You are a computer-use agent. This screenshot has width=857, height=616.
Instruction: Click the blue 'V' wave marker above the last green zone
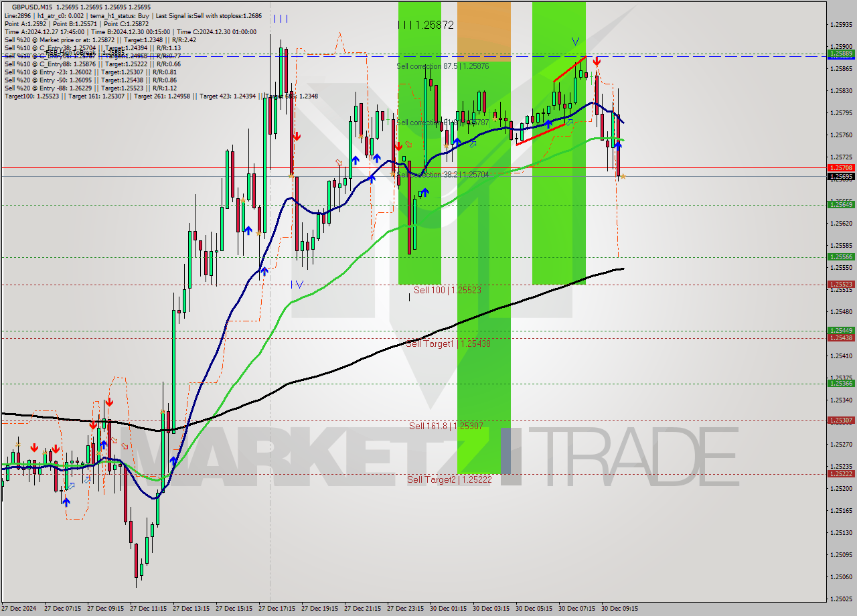(x=575, y=41)
